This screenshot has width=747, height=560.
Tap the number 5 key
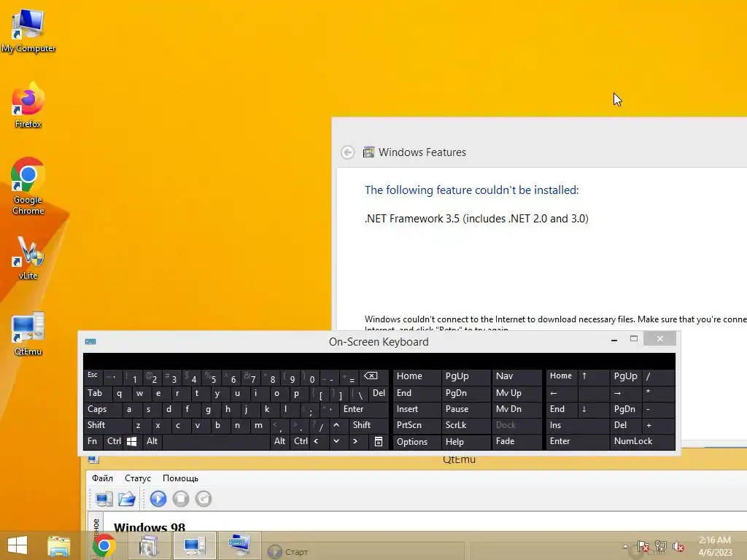212,378
